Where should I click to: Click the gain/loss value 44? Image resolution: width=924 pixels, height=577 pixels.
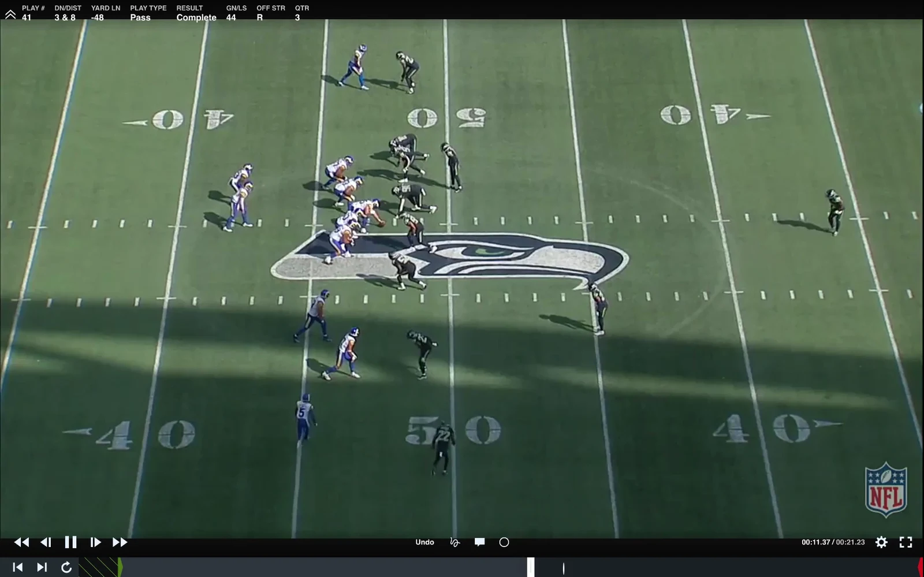click(x=231, y=18)
